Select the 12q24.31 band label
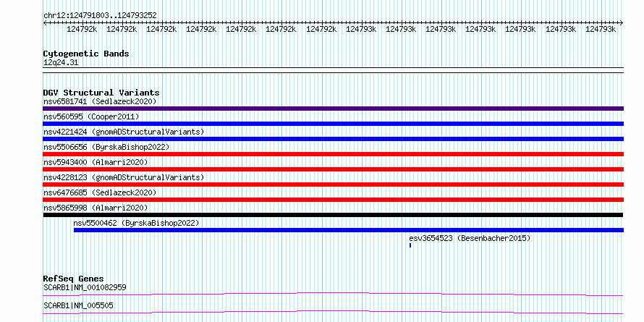644x322 pixels. pos(61,63)
